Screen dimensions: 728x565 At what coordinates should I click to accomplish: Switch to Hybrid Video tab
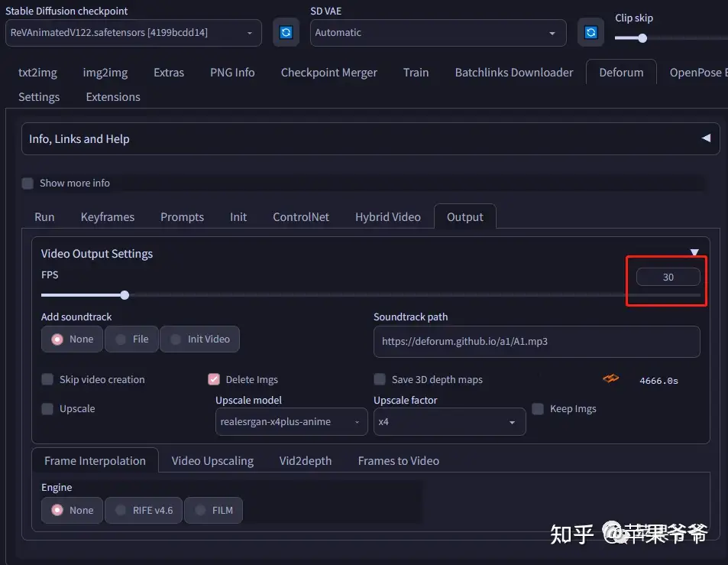pyautogui.click(x=387, y=217)
